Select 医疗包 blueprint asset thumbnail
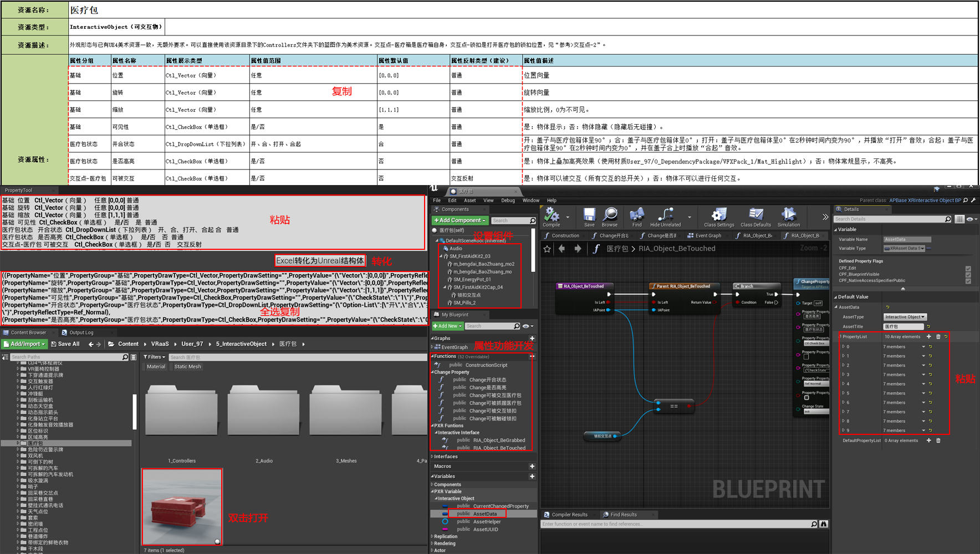This screenshot has height=554, width=980. pos(182,507)
